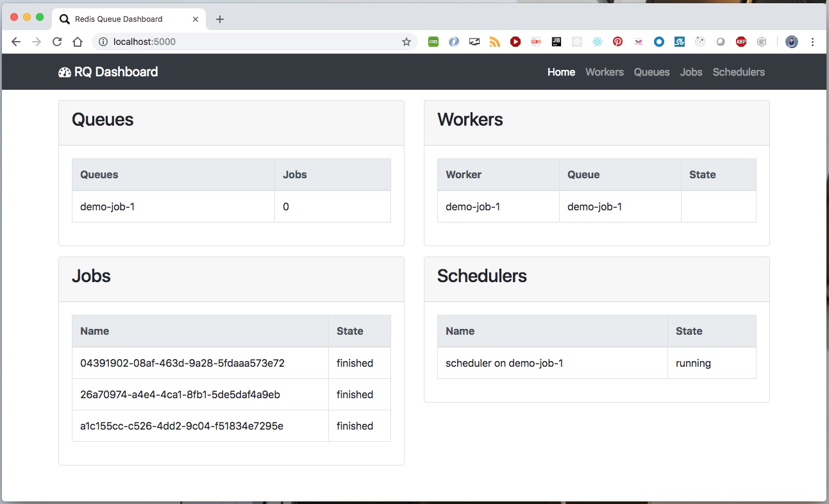Screen dimensions: 829x504
Task: Open the Schedulers nav link
Action: [739, 72]
